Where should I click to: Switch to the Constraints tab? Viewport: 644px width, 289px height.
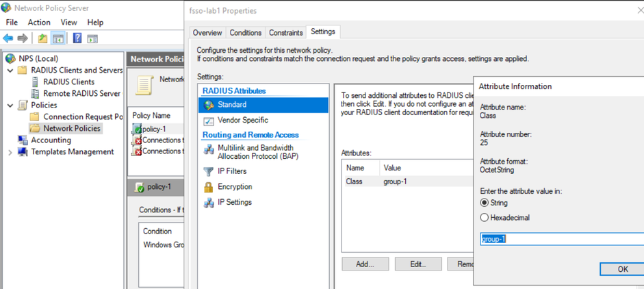[x=286, y=33]
